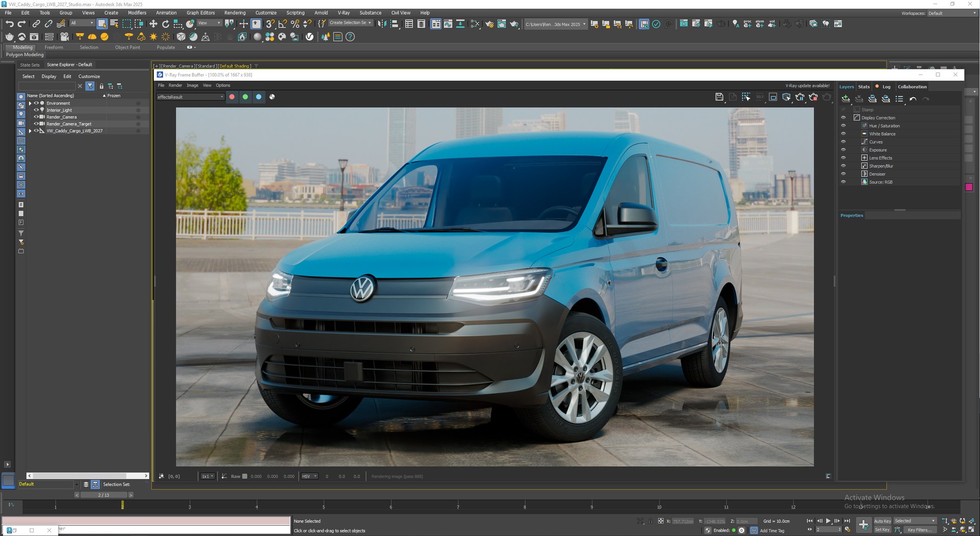Click save layer preset icon
Viewport: 980px width, 536px height.
click(872, 99)
